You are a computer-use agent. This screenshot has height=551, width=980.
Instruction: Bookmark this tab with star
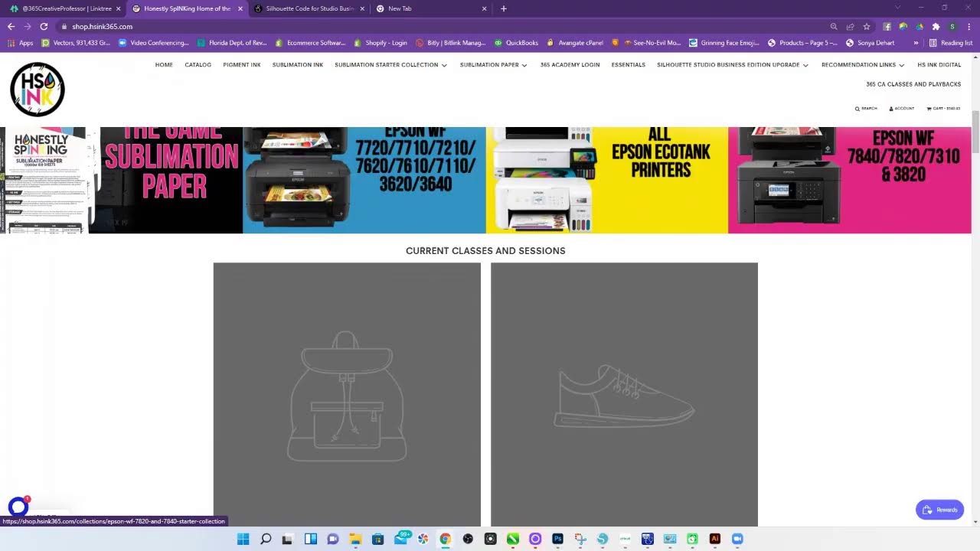point(867,26)
